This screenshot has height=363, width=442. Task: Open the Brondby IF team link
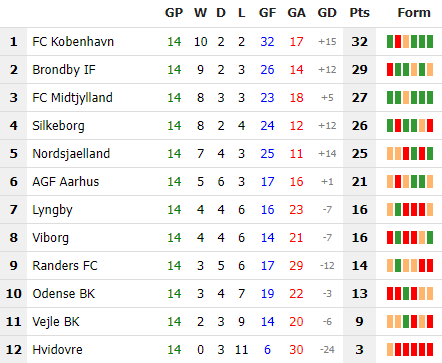pos(64,70)
